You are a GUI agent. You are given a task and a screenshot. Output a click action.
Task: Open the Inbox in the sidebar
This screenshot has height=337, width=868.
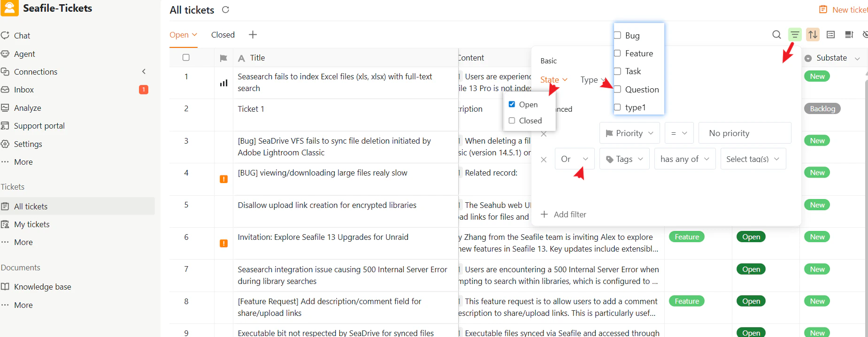point(24,90)
